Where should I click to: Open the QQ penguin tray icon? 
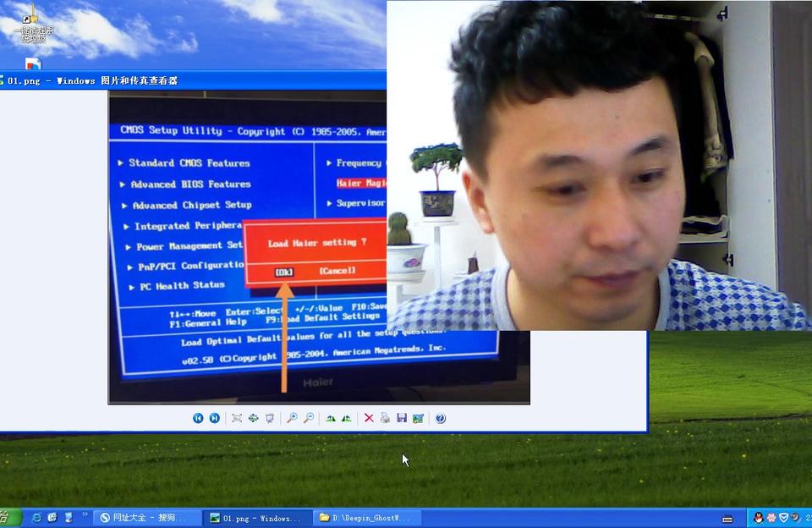pyautogui.click(x=759, y=518)
